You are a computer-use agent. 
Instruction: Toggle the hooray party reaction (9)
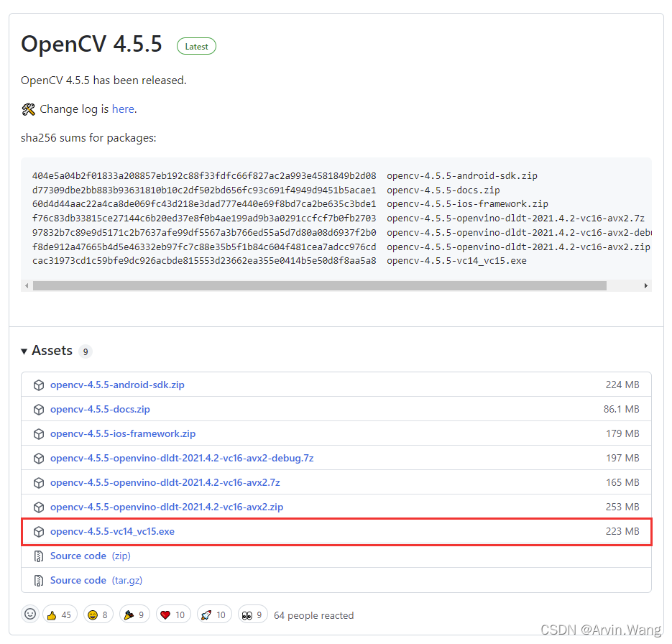(134, 615)
